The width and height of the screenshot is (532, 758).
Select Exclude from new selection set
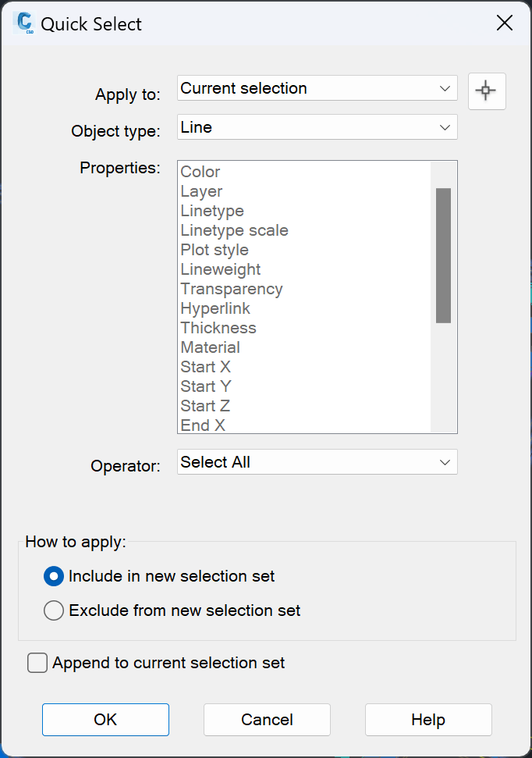(54, 610)
